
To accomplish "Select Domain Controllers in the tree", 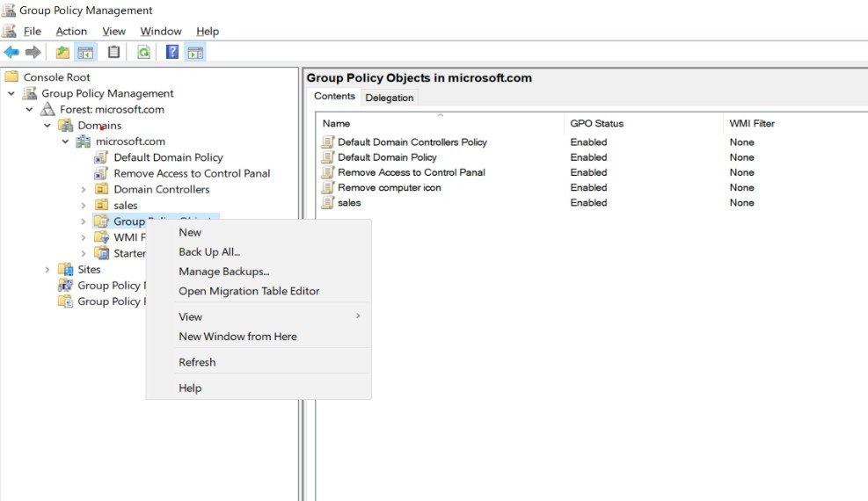I will [x=162, y=190].
